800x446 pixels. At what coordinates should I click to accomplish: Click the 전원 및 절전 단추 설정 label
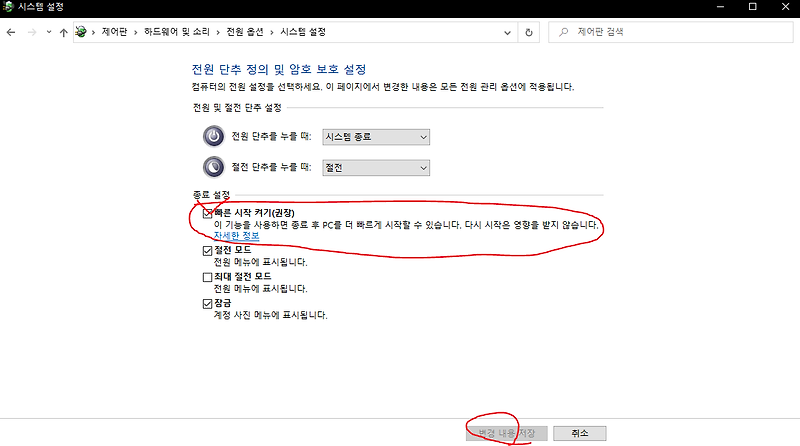[237, 108]
